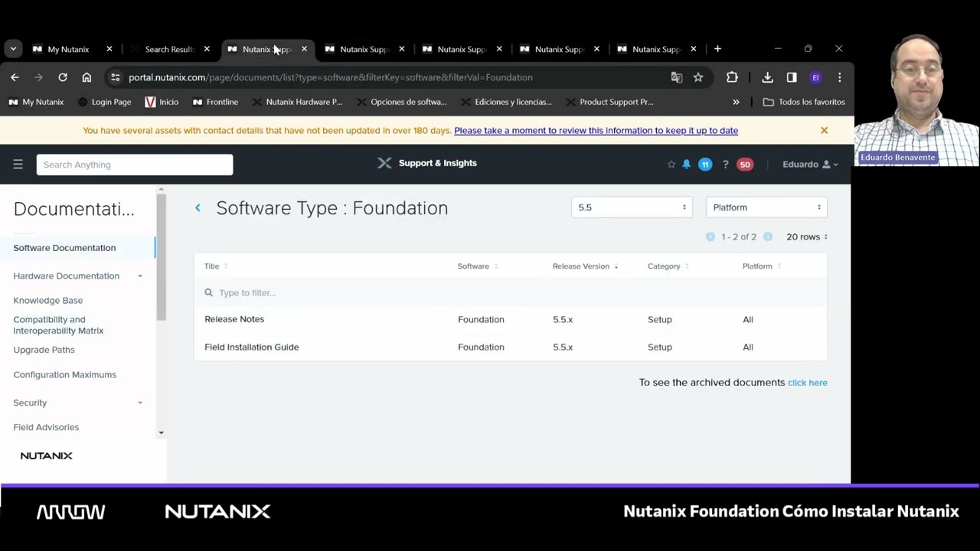The width and height of the screenshot is (980, 551).
Task: Sort the table by Title column
Action: coord(216,266)
